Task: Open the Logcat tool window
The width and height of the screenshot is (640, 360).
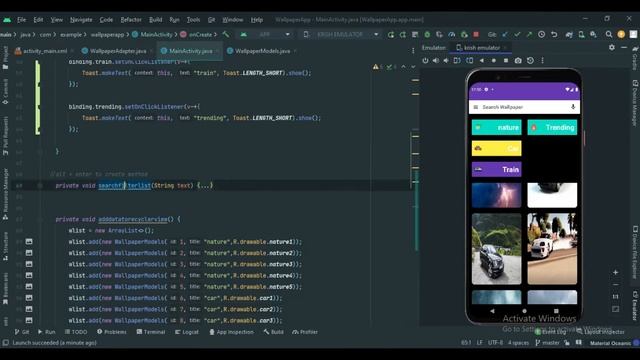Action: [x=187, y=332]
